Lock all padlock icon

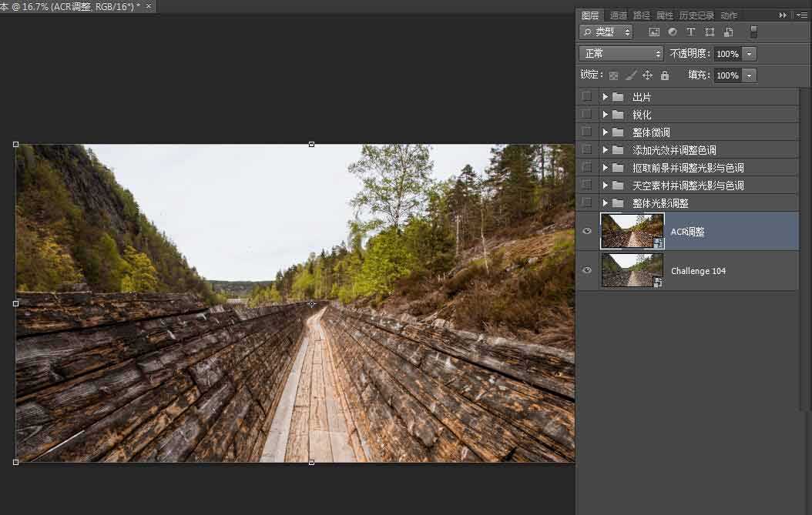pyautogui.click(x=664, y=75)
